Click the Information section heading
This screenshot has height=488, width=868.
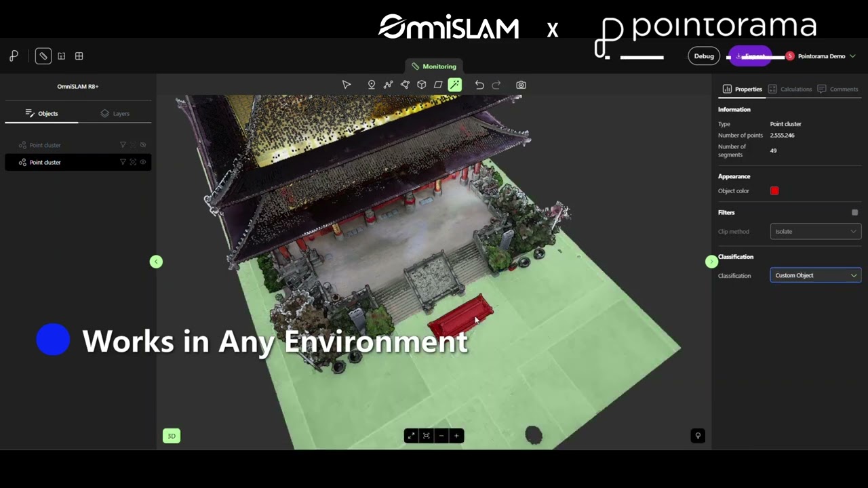pyautogui.click(x=734, y=109)
